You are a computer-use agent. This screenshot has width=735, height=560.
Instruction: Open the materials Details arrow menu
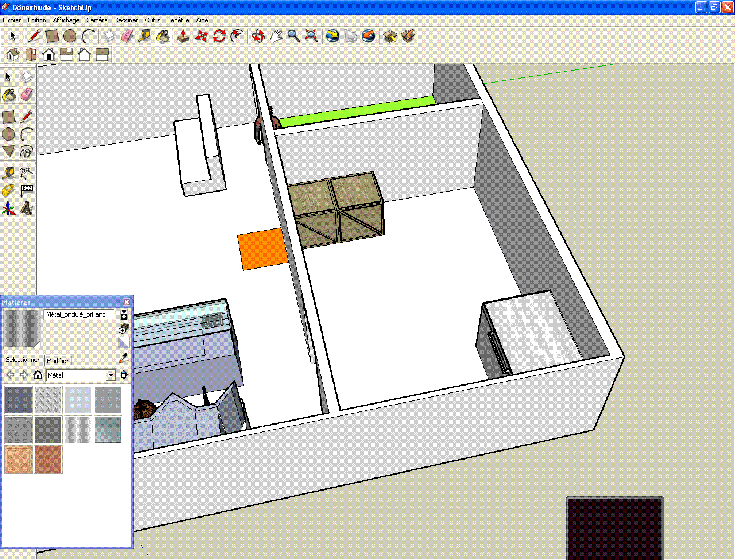pyautogui.click(x=124, y=375)
